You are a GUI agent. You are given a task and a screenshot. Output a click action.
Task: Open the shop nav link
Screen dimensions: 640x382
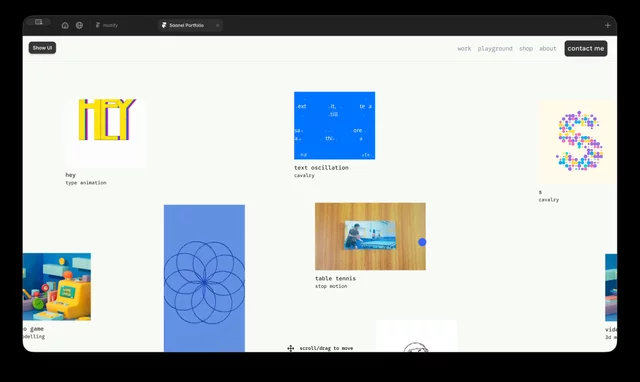point(526,49)
